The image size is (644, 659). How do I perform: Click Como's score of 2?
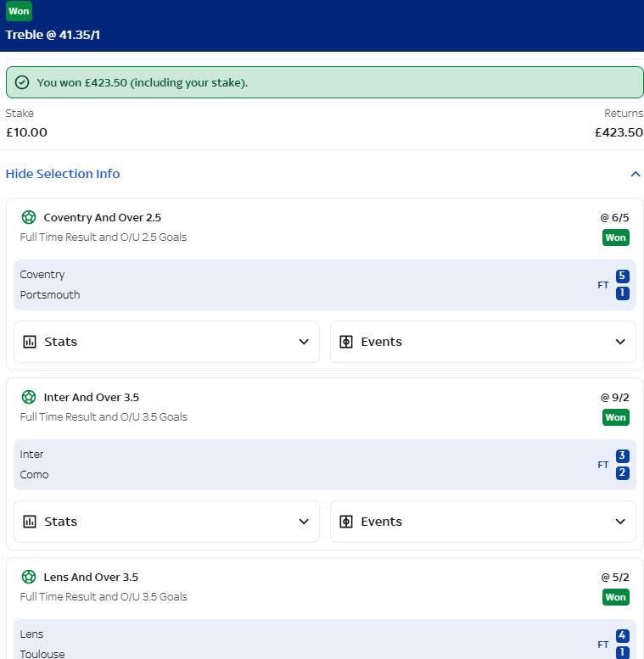point(623,472)
